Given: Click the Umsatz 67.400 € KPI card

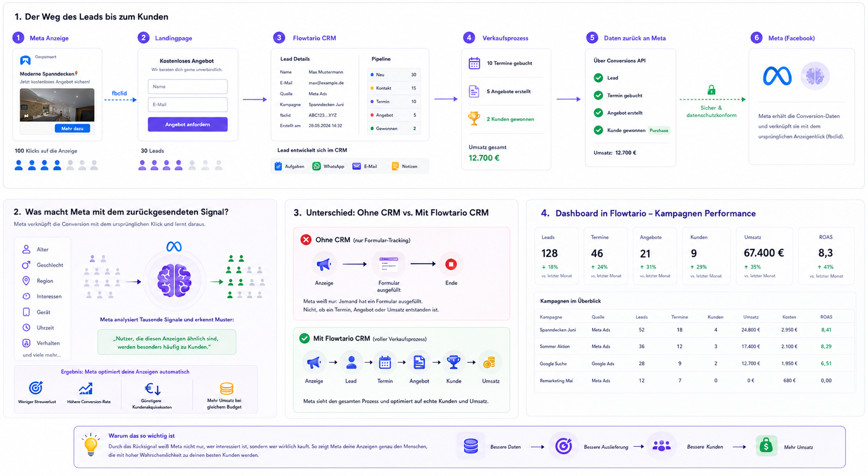Looking at the screenshot, I should tap(763, 256).
